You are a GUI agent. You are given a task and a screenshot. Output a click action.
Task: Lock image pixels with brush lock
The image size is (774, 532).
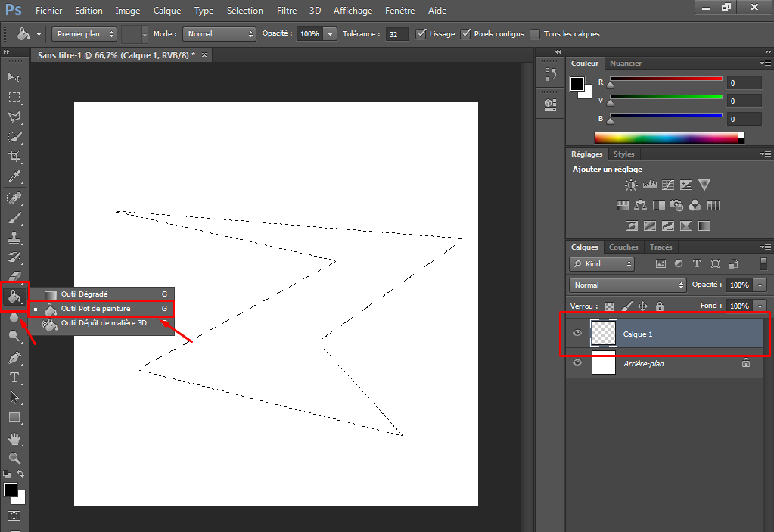tap(626, 306)
